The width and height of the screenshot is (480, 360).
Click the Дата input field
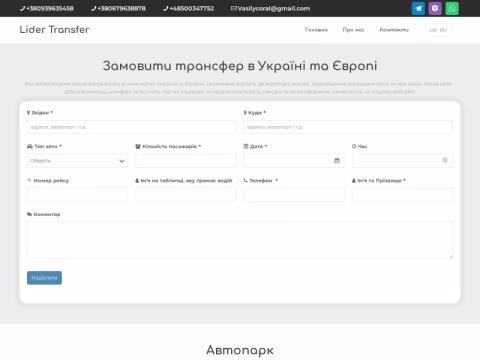point(294,161)
